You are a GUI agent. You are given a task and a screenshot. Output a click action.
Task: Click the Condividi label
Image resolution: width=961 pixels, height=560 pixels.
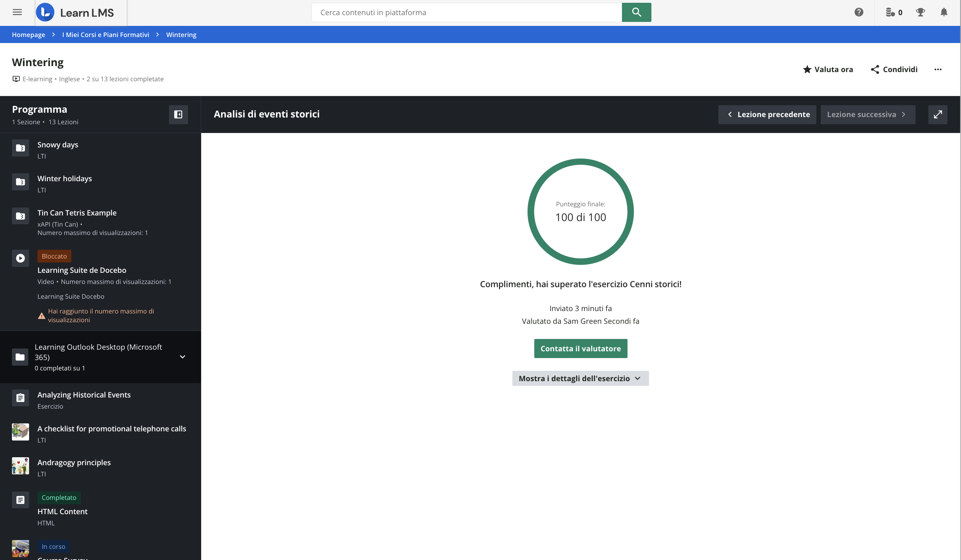tap(900, 69)
